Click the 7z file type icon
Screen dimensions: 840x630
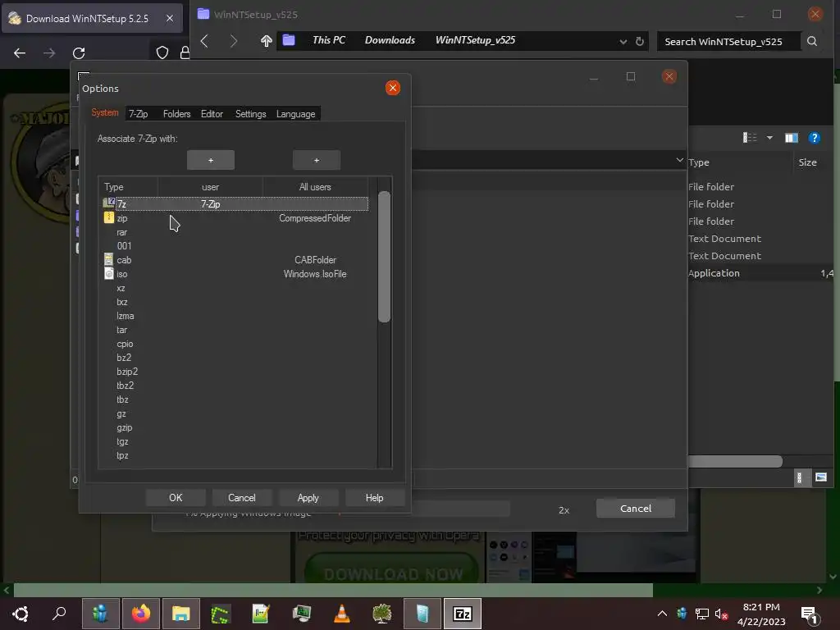point(109,203)
